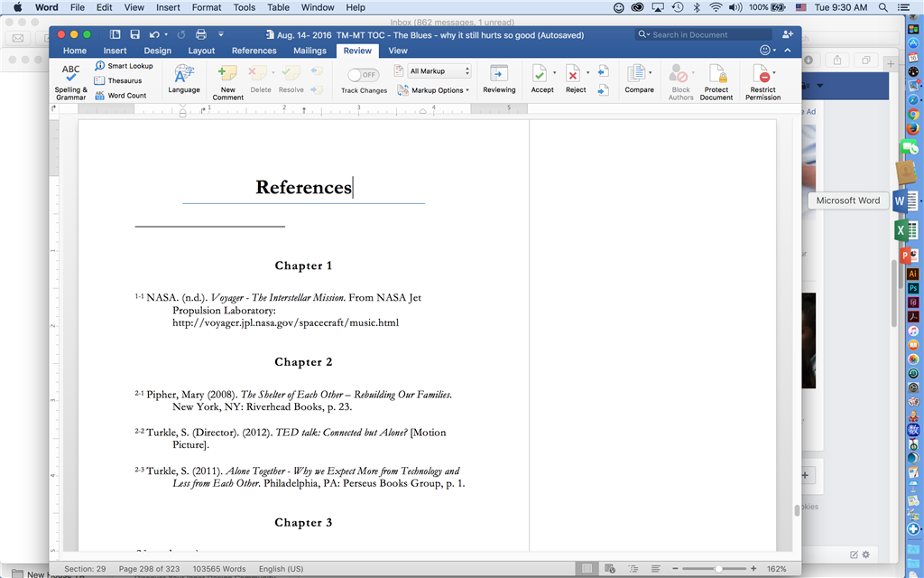Image resolution: width=924 pixels, height=578 pixels.
Task: Click the Resolve comment icon
Action: pos(291,73)
